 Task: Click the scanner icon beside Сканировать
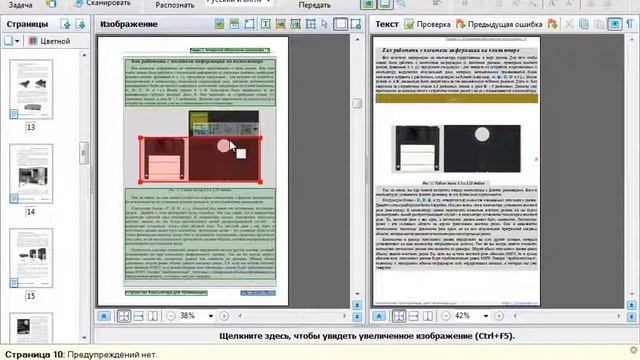pos(79,3)
